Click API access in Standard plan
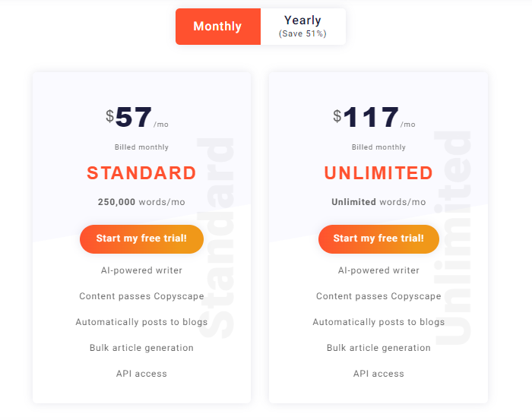Viewport: 532px width, 420px height. pyautogui.click(x=141, y=374)
